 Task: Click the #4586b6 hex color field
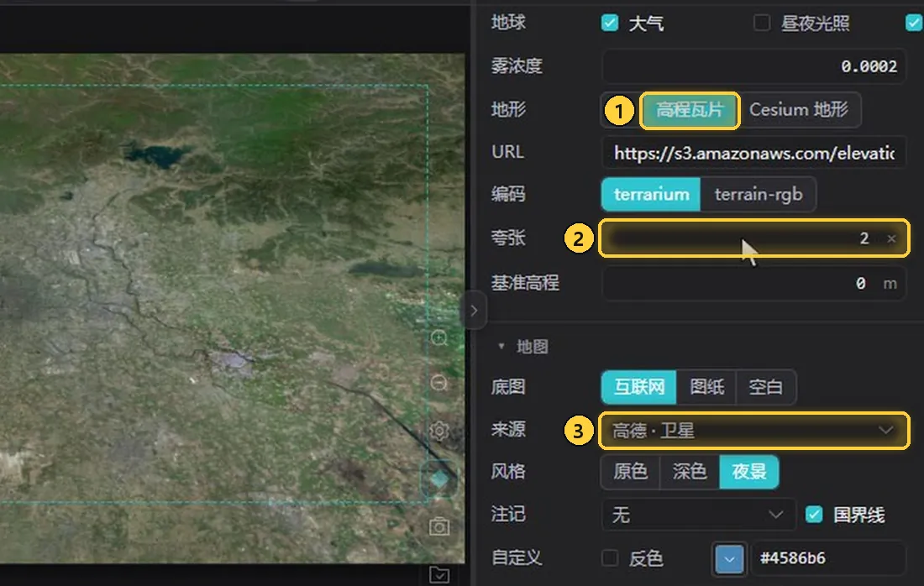828,558
